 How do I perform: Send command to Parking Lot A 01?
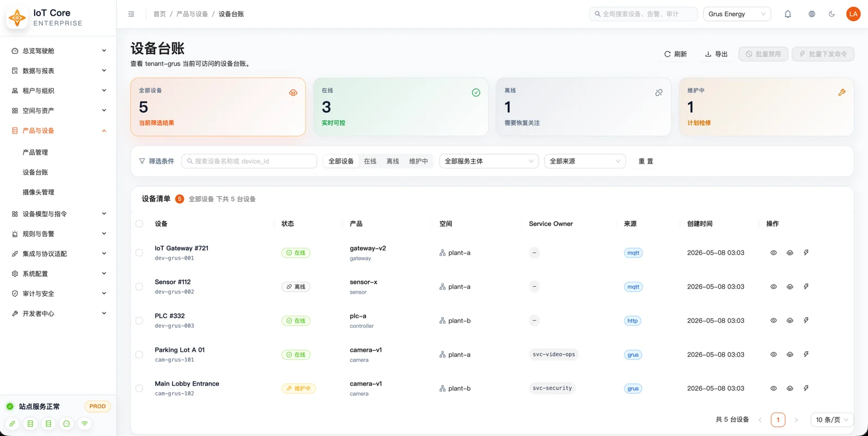[806, 355]
